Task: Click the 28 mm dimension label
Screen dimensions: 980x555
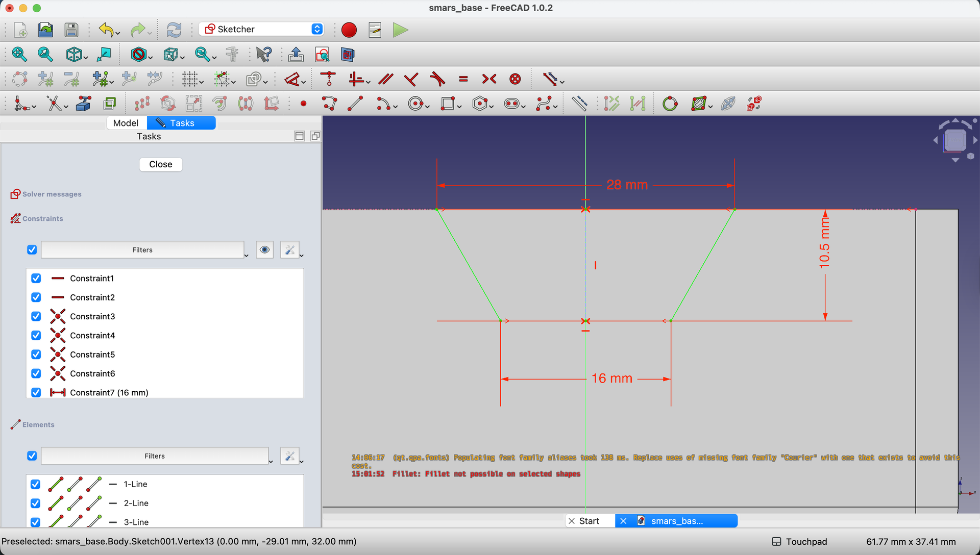Action: (x=627, y=185)
